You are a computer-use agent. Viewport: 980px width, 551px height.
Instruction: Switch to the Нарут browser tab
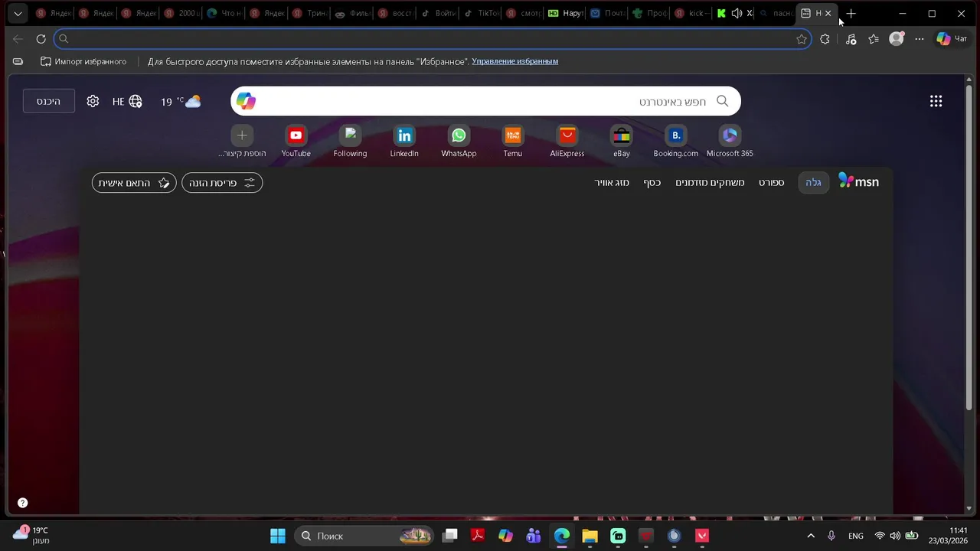pyautogui.click(x=565, y=14)
